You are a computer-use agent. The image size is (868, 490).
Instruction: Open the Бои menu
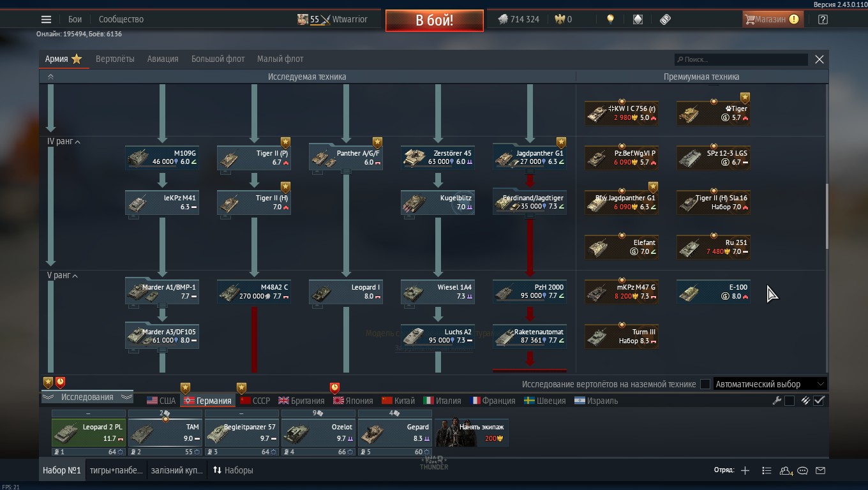pos(75,19)
